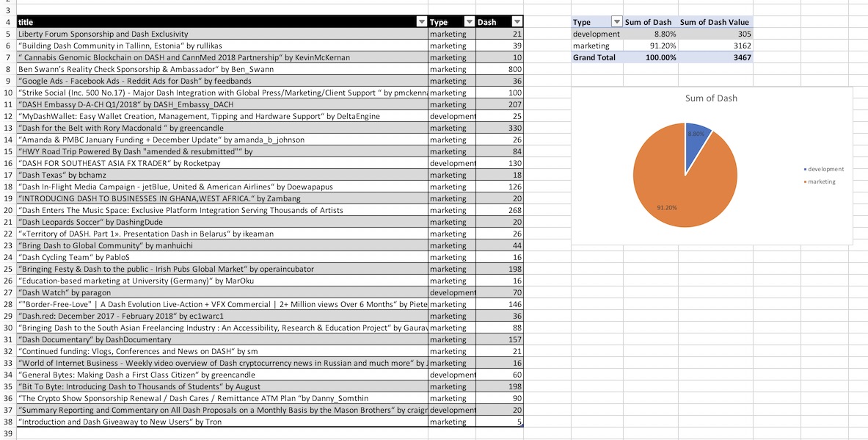This screenshot has height=440, width=868.
Task: Select the Dash In-Flight Media Campaign cell
Action: pyautogui.click(x=222, y=187)
